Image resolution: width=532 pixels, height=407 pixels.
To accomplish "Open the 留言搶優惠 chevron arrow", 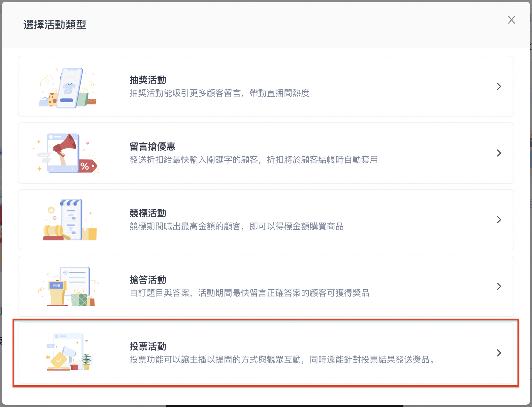I will click(499, 153).
